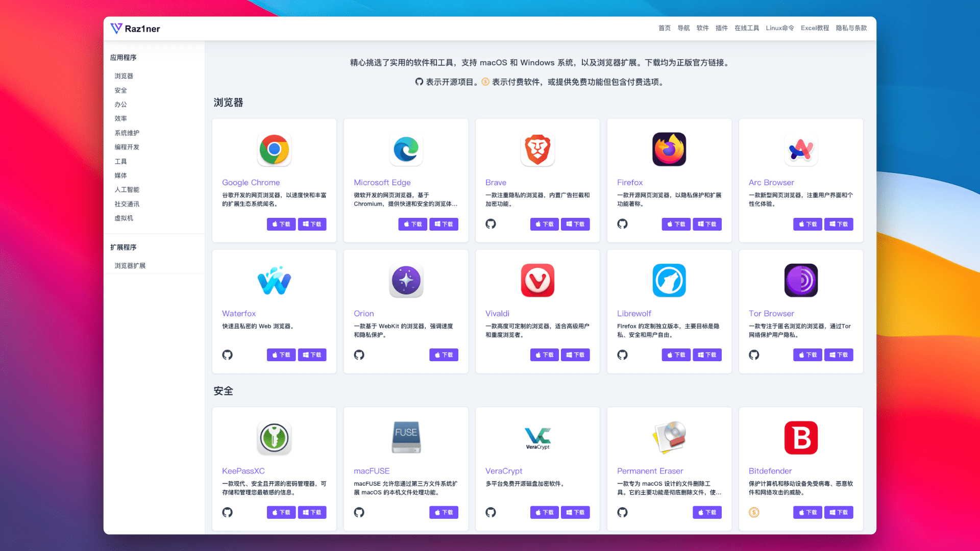Click the Waterfox app icon

pyautogui.click(x=274, y=281)
